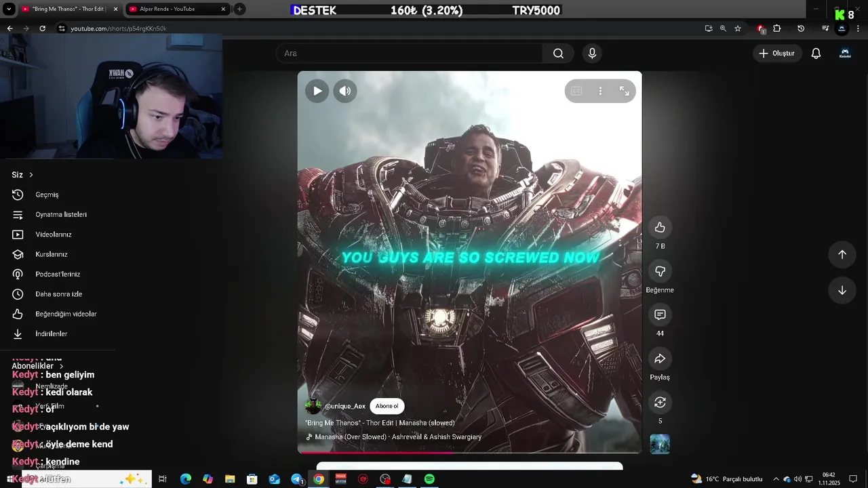Image resolution: width=868 pixels, height=488 pixels.
Task: Open Telegram from the taskbar
Action: click(x=296, y=479)
